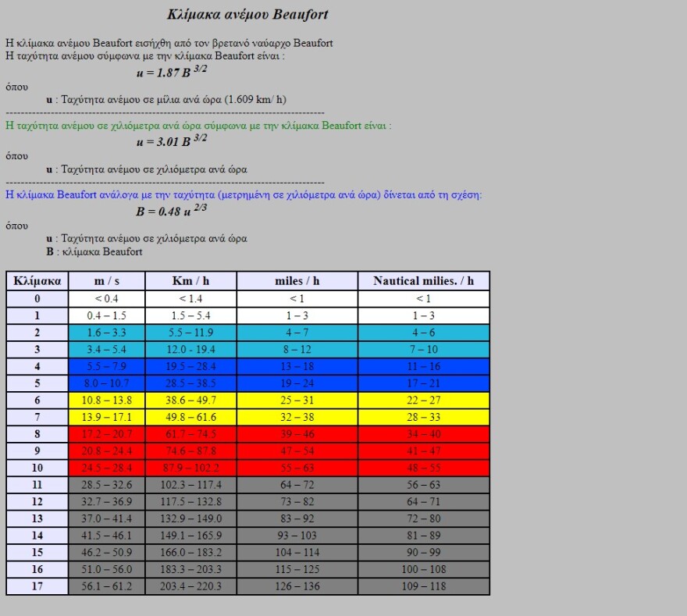Image resolution: width=687 pixels, height=616 pixels.
Task: Click the yellow cell '22 – 27'
Action: click(x=423, y=400)
